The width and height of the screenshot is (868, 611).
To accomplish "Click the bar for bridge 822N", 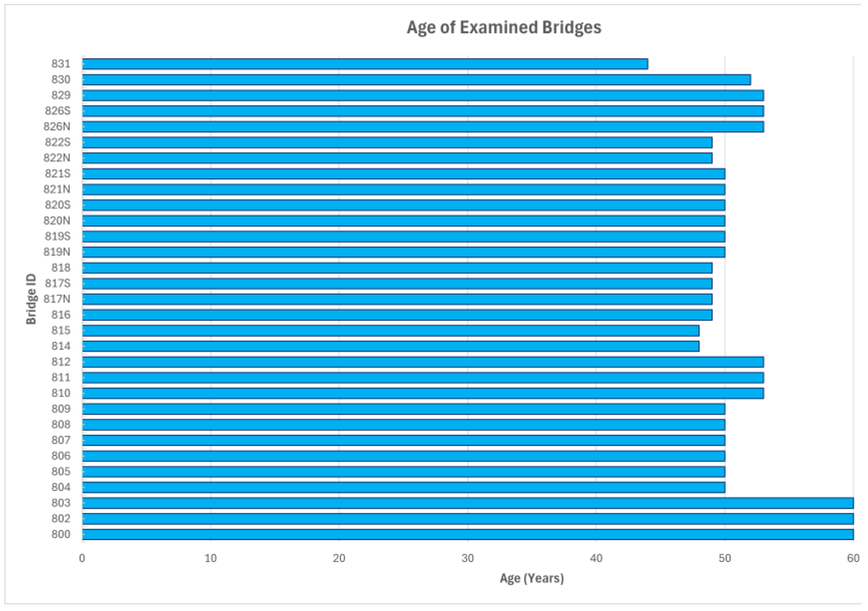I will coord(397,158).
